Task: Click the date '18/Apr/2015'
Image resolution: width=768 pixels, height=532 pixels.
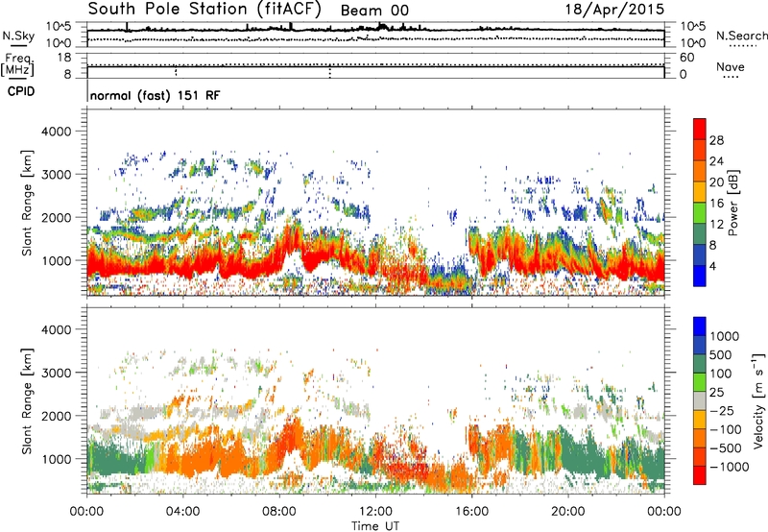Action: click(x=614, y=10)
